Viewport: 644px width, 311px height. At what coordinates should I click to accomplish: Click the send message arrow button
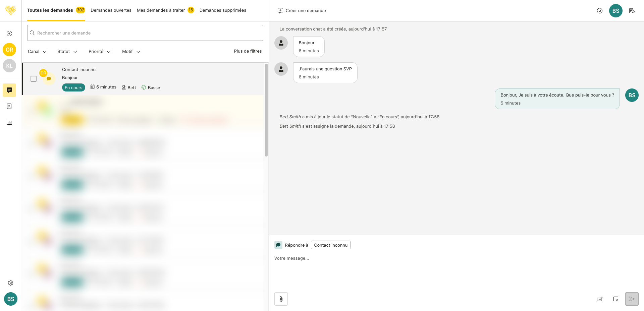632,299
